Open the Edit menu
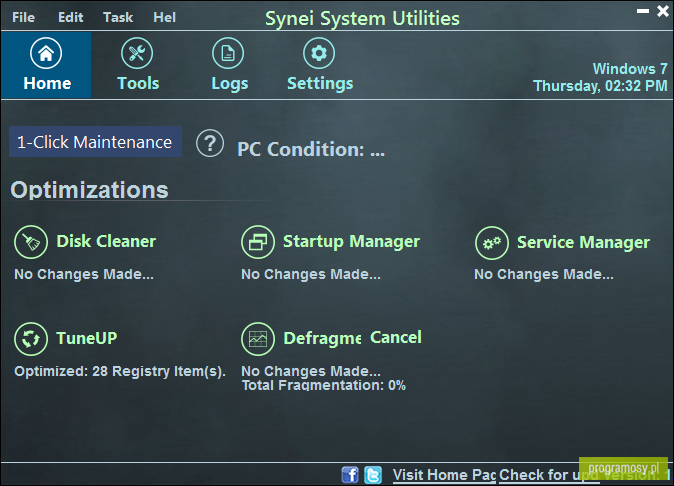This screenshot has height=486, width=674. pos(70,17)
